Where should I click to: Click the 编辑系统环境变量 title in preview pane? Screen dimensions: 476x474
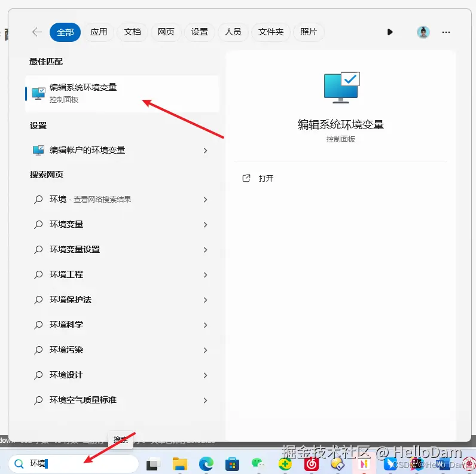[x=341, y=125]
